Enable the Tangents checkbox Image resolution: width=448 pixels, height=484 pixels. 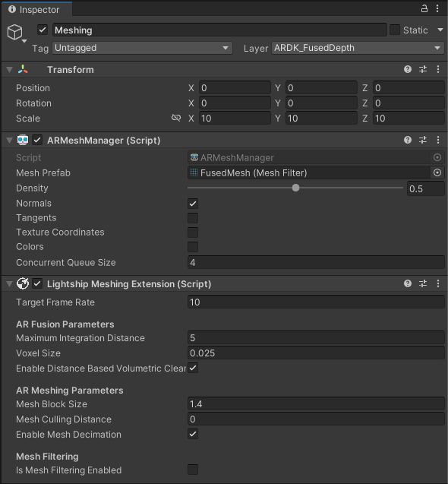point(193,218)
